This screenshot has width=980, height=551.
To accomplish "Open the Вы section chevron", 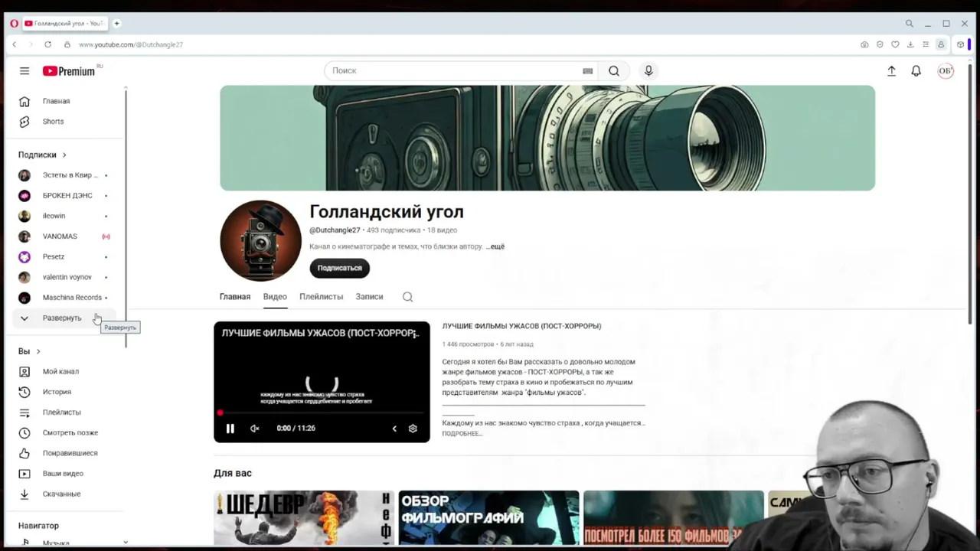I will tap(38, 351).
